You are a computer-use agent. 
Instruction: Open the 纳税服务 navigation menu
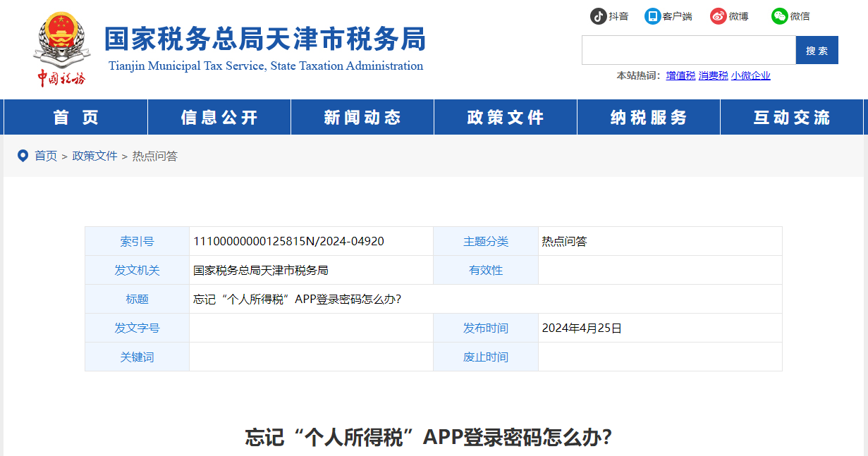649,117
